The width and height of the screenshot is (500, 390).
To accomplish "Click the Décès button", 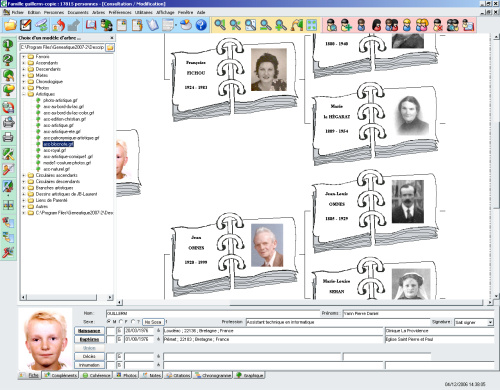I will 89,356.
